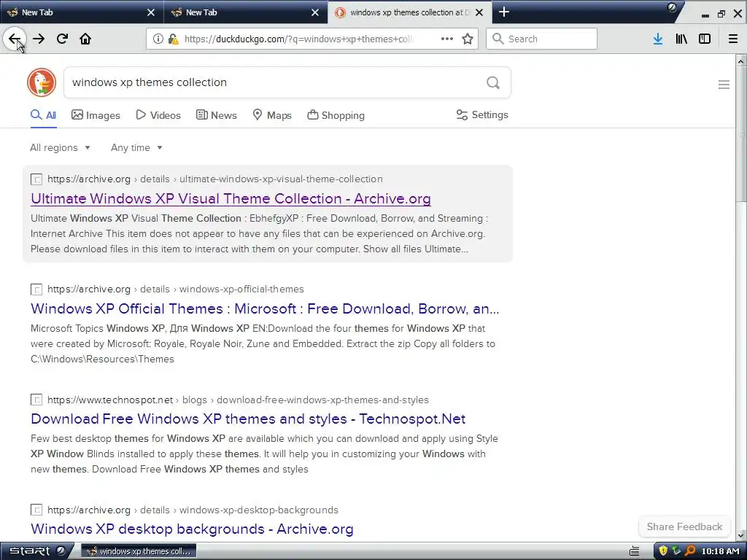Click favicon beside ultimate-windows-xp-visual-theme-collection result

point(36,179)
